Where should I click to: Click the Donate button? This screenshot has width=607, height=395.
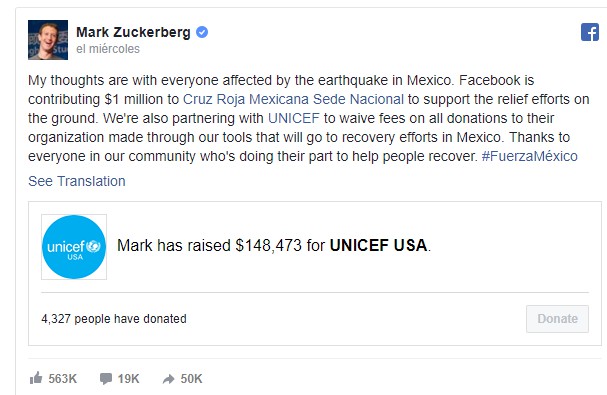click(557, 319)
